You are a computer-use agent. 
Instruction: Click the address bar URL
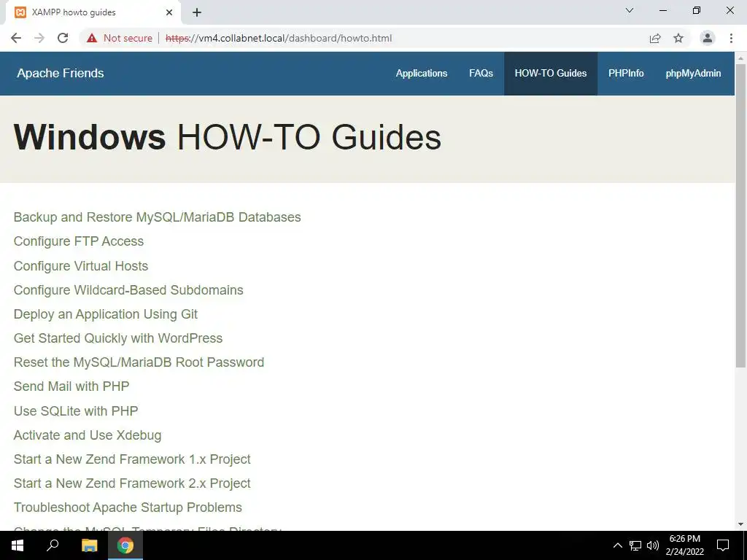click(279, 38)
